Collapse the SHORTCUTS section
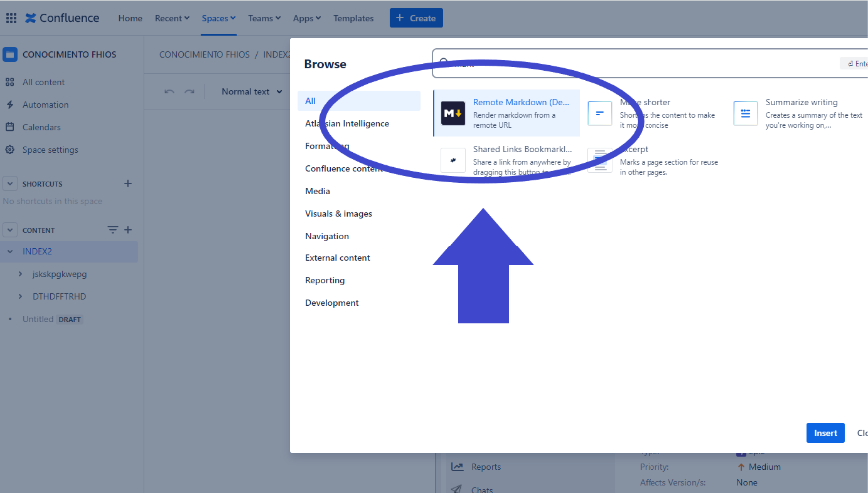 [x=11, y=184]
